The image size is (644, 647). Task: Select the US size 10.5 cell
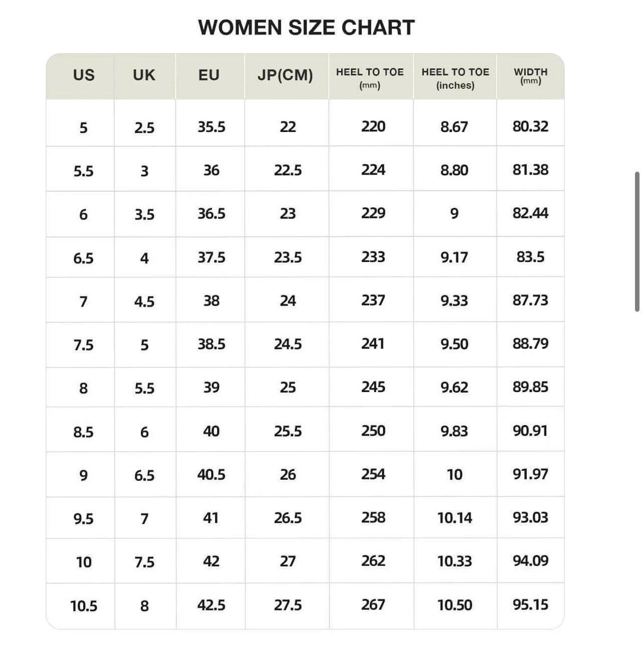click(x=84, y=606)
